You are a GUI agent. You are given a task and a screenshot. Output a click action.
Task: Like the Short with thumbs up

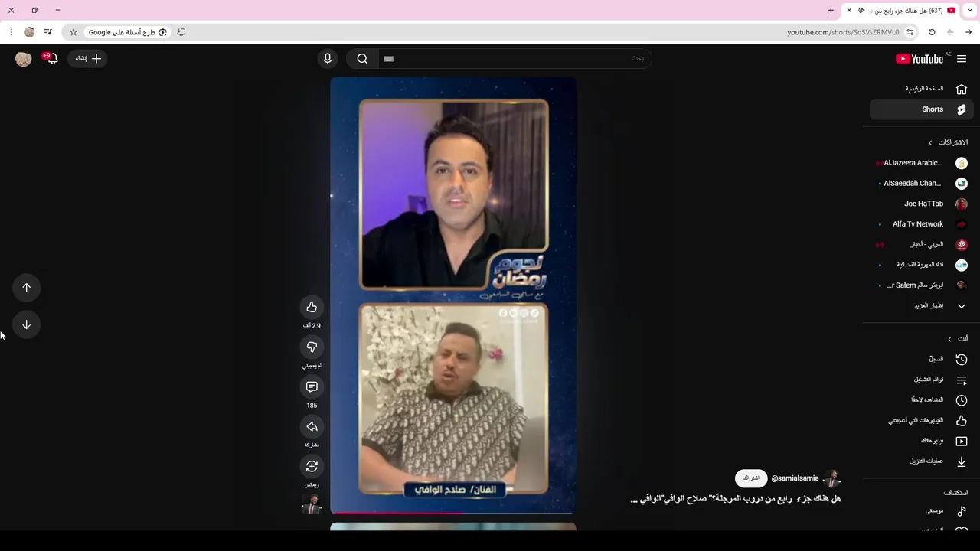(x=312, y=307)
